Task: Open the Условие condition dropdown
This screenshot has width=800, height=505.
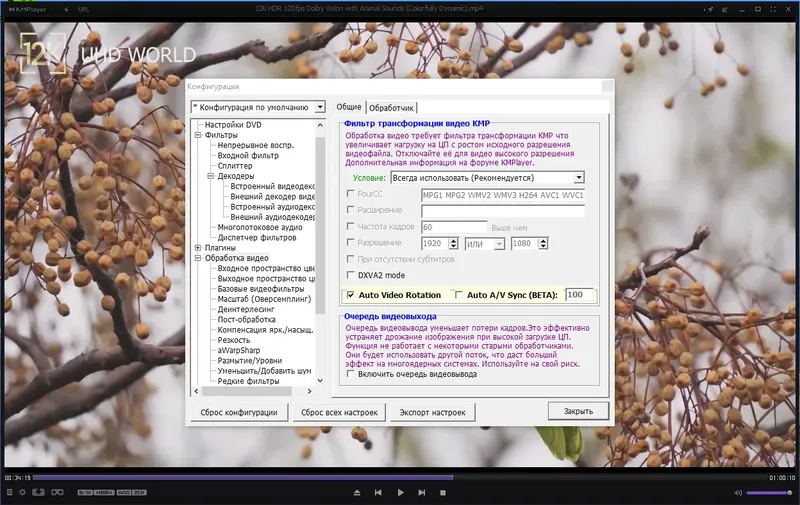Action: pos(487,178)
